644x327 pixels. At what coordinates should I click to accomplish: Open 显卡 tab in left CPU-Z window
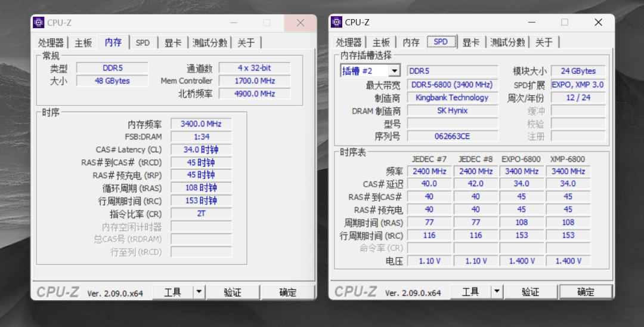pyautogui.click(x=174, y=43)
